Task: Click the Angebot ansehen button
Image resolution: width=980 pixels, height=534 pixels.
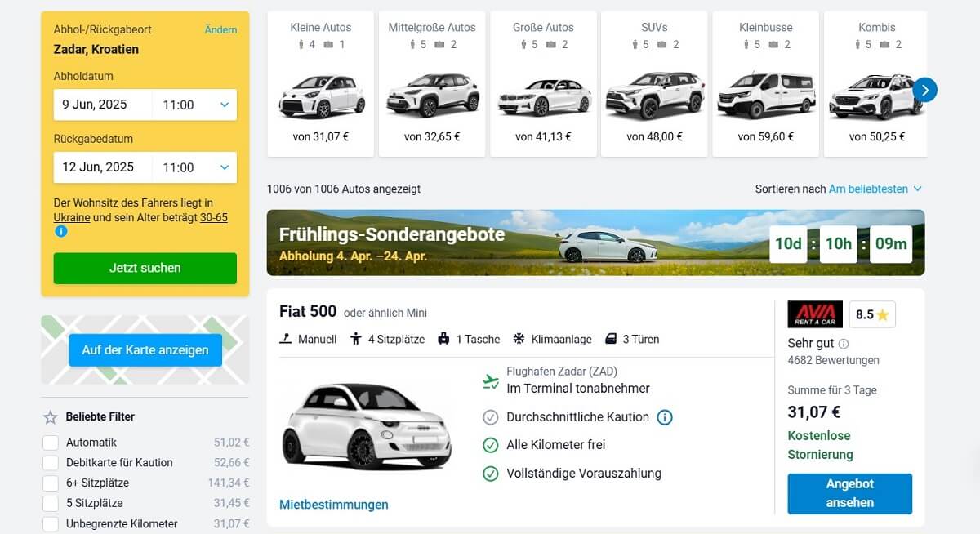Action: [x=850, y=494]
